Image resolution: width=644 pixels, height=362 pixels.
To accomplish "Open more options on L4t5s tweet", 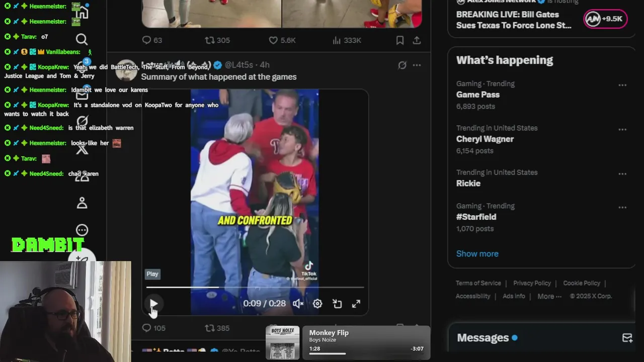I will click(x=417, y=65).
